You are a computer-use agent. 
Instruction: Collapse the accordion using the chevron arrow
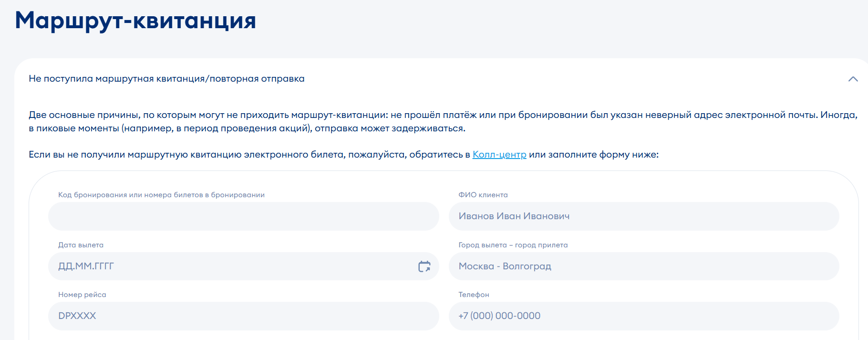(x=853, y=79)
